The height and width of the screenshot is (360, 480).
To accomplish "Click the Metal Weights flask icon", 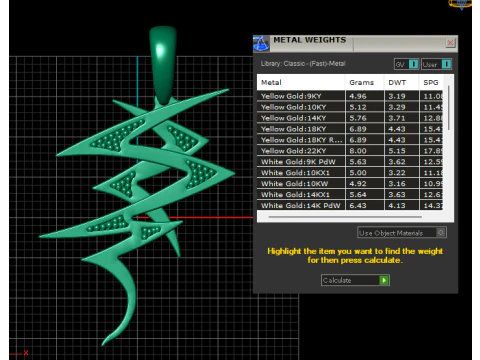I will [x=261, y=44].
